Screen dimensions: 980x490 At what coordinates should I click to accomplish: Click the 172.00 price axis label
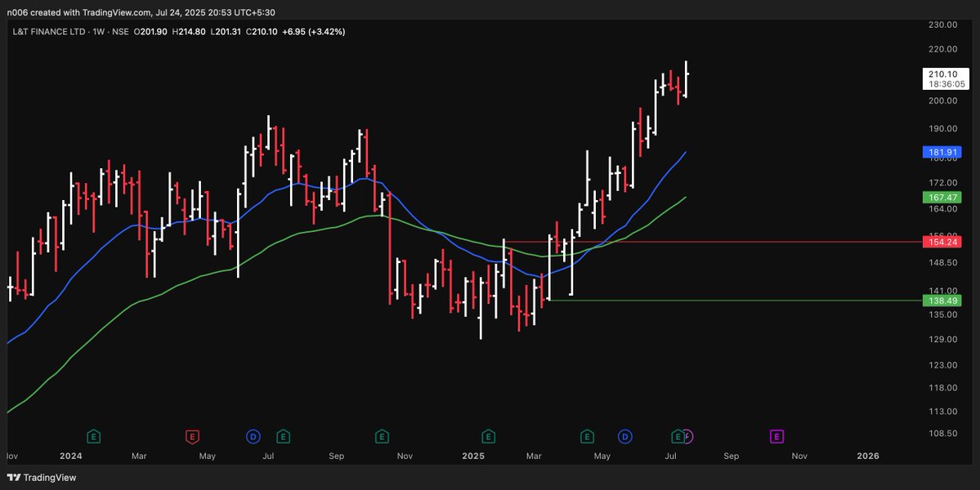tap(943, 183)
